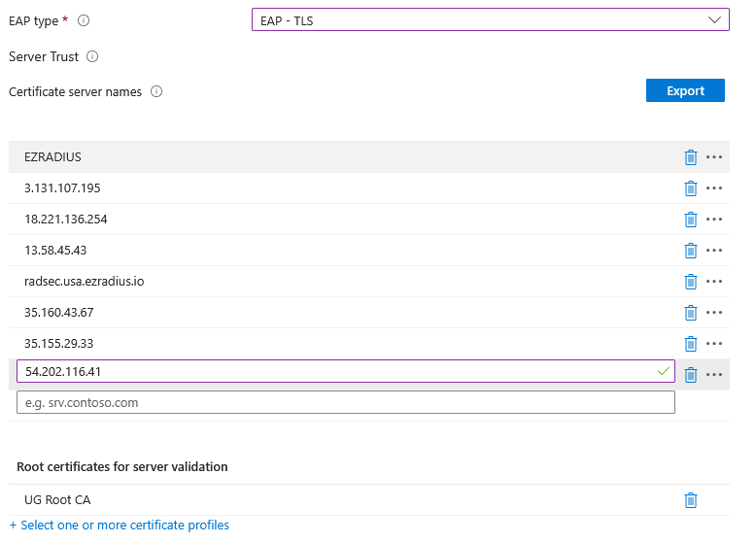
Task: Select the 18.221.136.254 row text
Action: 65,220
